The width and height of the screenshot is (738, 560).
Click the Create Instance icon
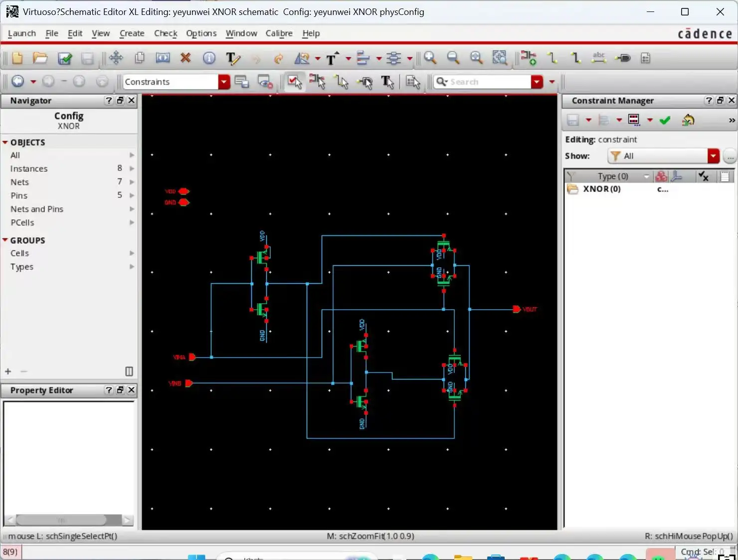[x=529, y=58]
